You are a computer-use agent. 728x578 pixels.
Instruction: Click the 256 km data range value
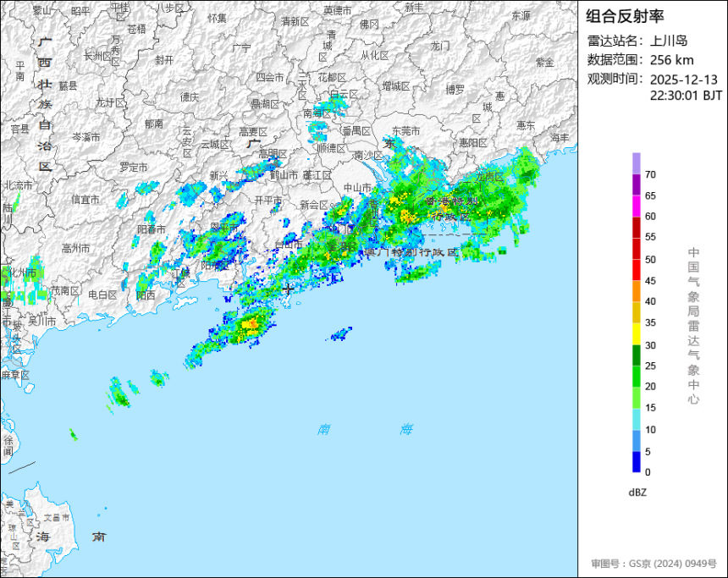(x=672, y=60)
